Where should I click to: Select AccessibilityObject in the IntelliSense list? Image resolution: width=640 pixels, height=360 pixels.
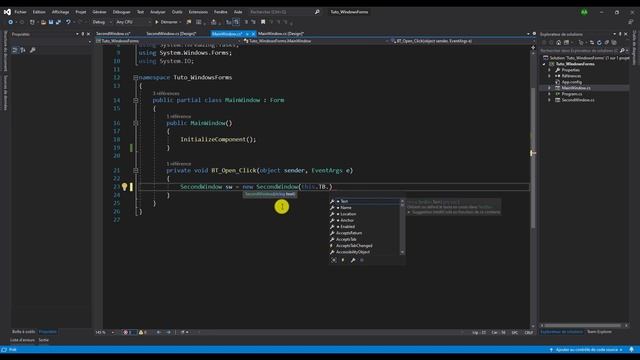(364, 252)
